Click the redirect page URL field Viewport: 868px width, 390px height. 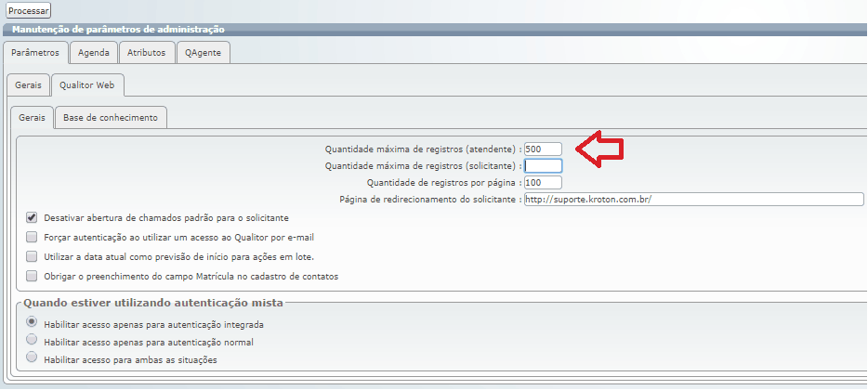pyautogui.click(x=693, y=200)
